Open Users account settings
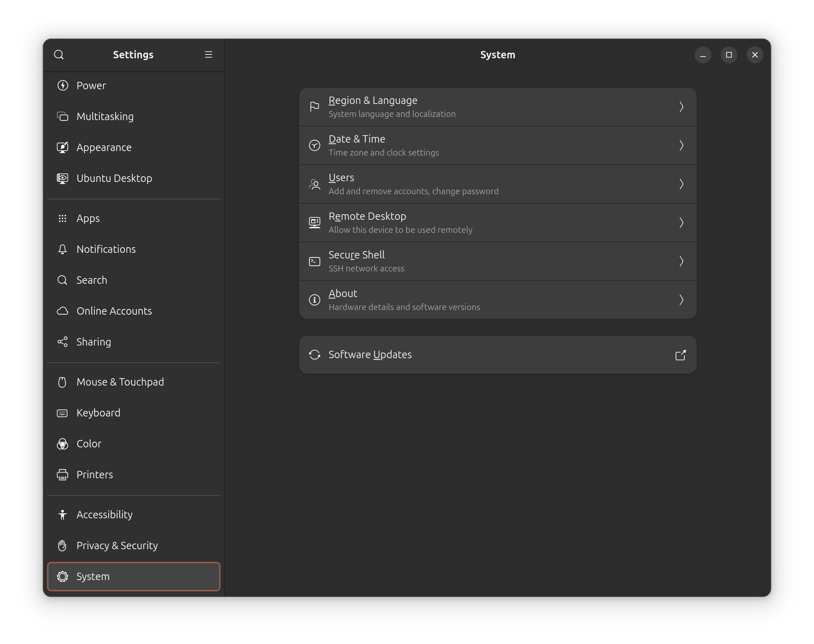 coord(498,184)
